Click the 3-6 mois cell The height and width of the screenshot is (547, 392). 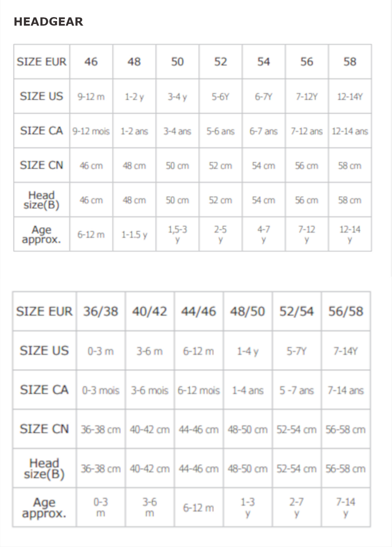pyautogui.click(x=150, y=390)
